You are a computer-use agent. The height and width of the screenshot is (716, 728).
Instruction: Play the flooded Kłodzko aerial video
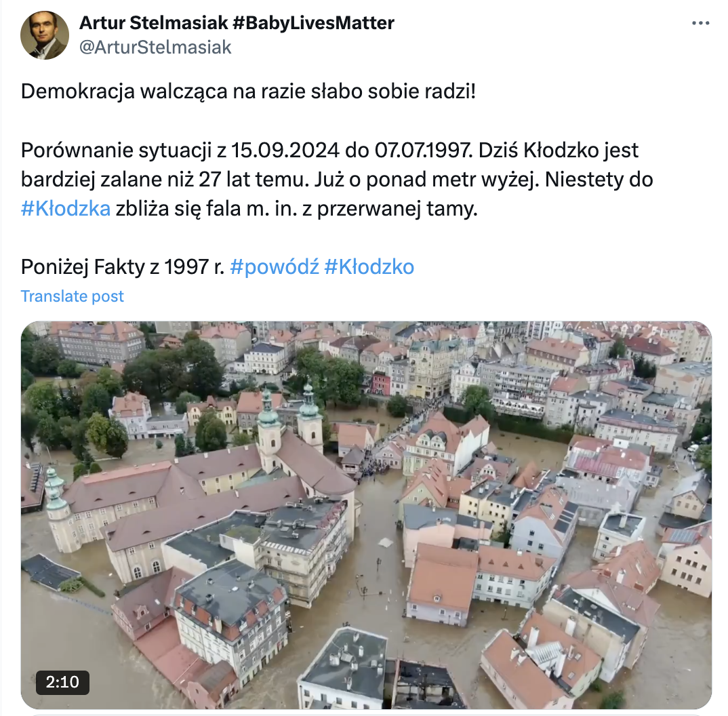click(366, 515)
